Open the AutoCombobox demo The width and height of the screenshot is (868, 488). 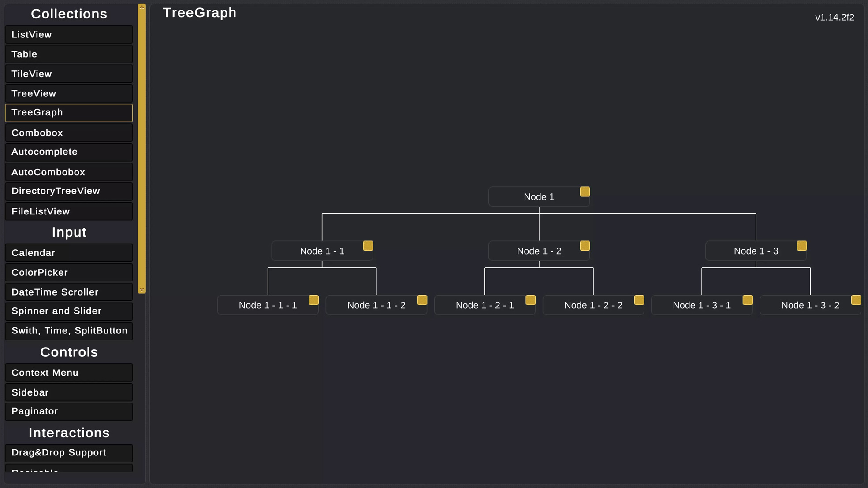(69, 172)
